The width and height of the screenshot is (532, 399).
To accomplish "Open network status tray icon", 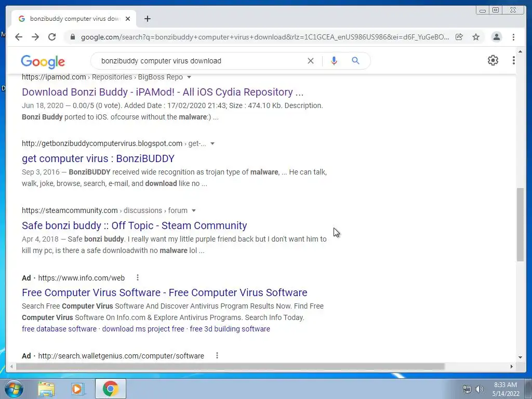I will 467,389.
